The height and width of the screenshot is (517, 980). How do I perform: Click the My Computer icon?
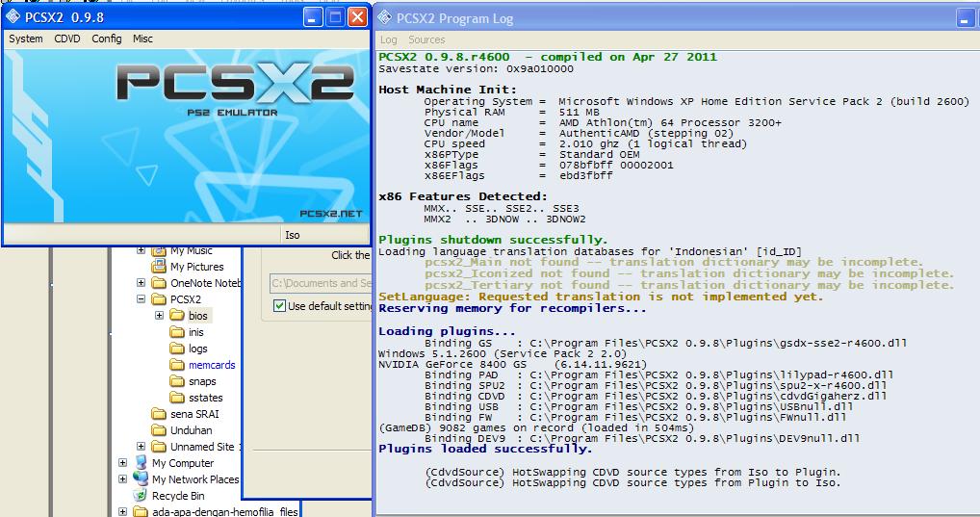click(x=141, y=463)
